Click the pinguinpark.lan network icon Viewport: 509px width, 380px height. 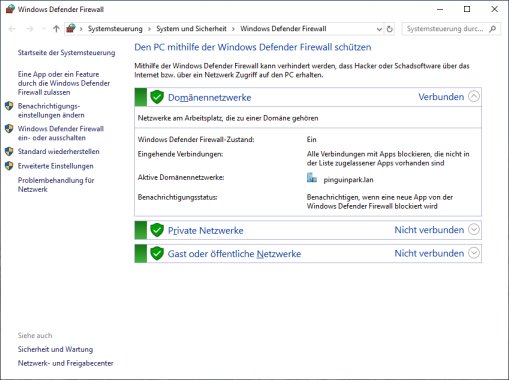[312, 178]
